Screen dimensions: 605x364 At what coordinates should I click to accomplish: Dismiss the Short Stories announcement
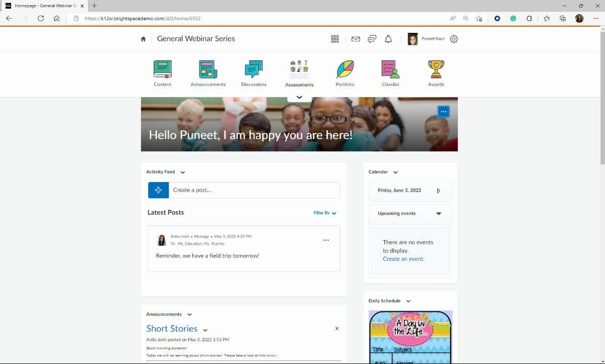tap(337, 329)
